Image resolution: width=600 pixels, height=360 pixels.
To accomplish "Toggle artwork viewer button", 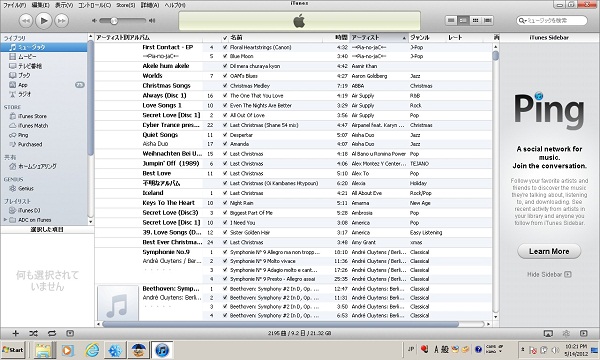I will point(70,334).
